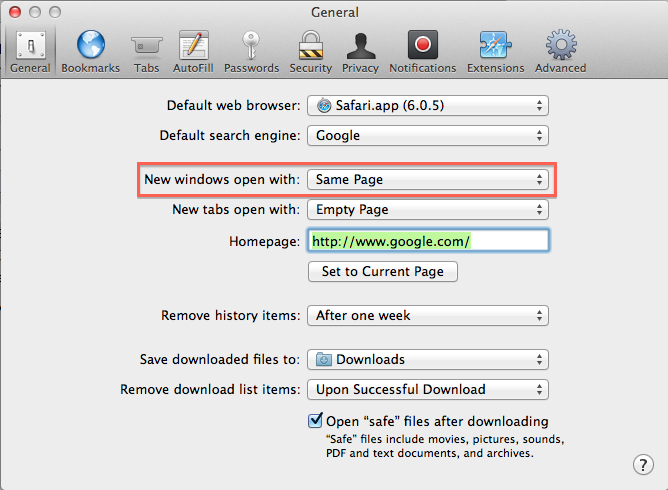The height and width of the screenshot is (490, 668).
Task: Toggle Open "safe" files after downloading
Action: 315,421
